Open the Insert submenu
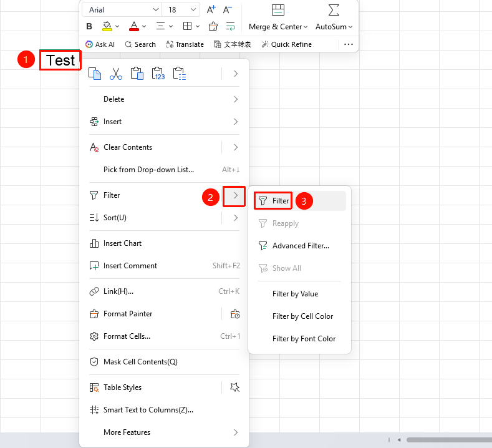 [x=164, y=122]
